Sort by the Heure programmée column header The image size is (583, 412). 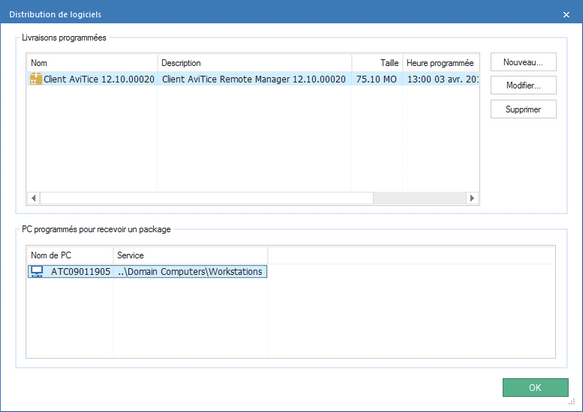[x=441, y=63]
